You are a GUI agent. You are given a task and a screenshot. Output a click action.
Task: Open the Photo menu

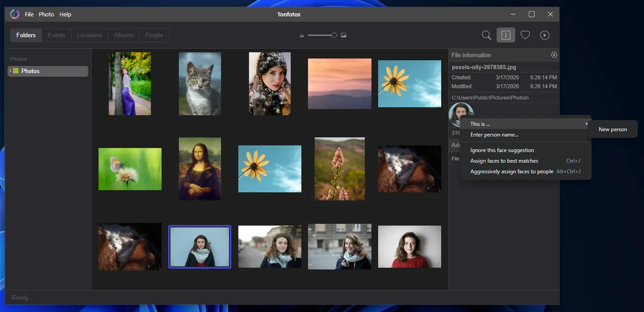46,14
